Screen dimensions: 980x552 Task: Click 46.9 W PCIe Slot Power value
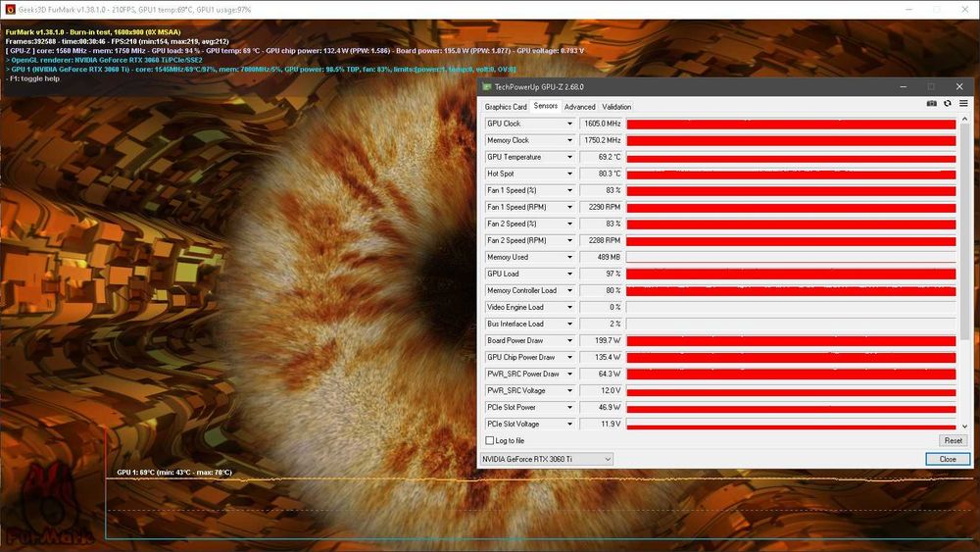point(602,407)
